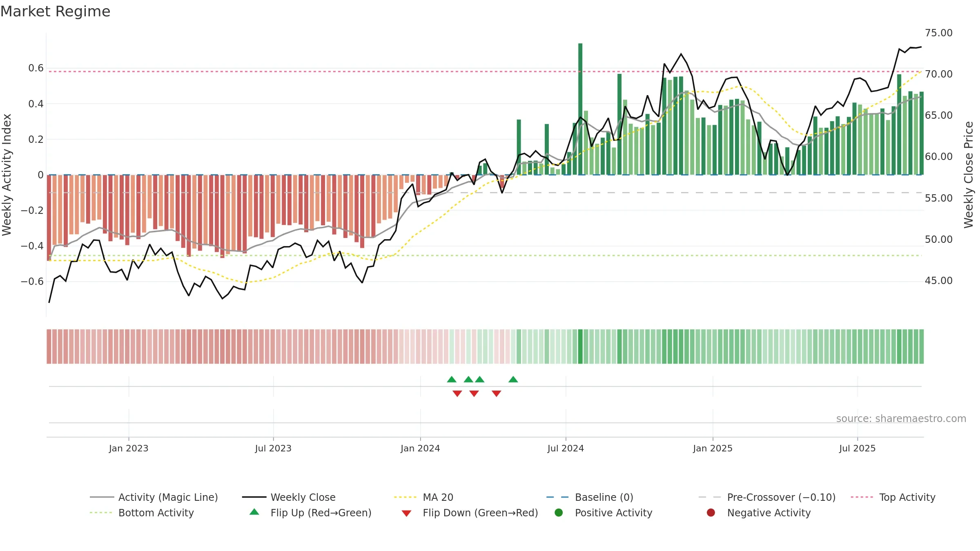Screen dimensions: 980x551
Task: Toggle the Flip Up (Red→Green) legend entry
Action: 310,513
